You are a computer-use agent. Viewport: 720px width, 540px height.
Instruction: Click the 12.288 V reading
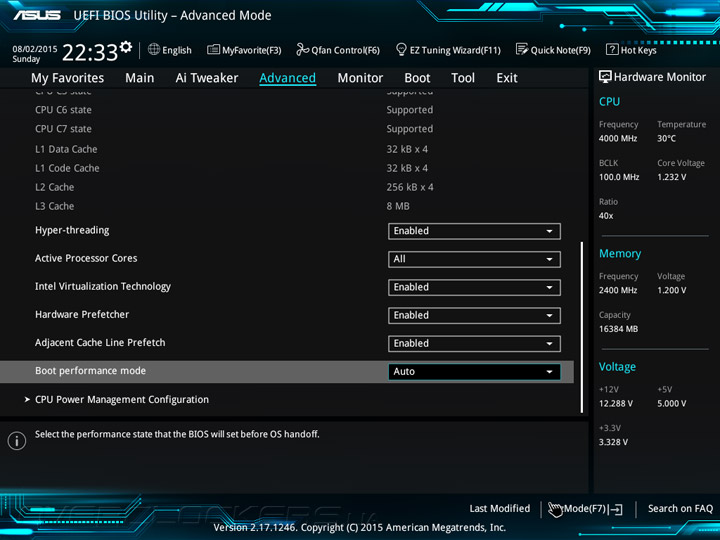tap(616, 404)
